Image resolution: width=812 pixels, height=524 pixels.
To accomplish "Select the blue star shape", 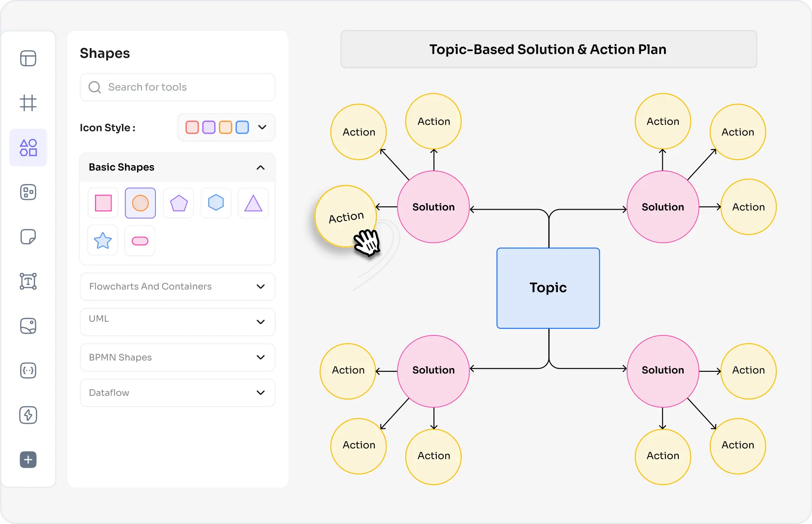I will (103, 241).
